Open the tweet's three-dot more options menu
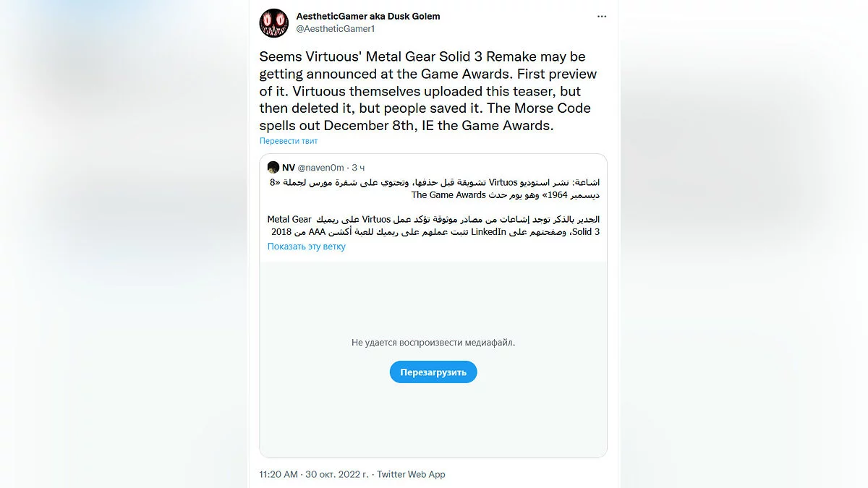Screen dimensions: 868x488 coord(602,16)
